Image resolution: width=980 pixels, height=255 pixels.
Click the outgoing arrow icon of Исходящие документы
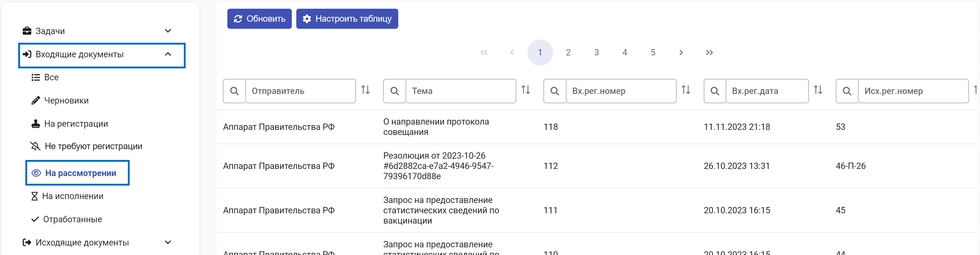[27, 242]
